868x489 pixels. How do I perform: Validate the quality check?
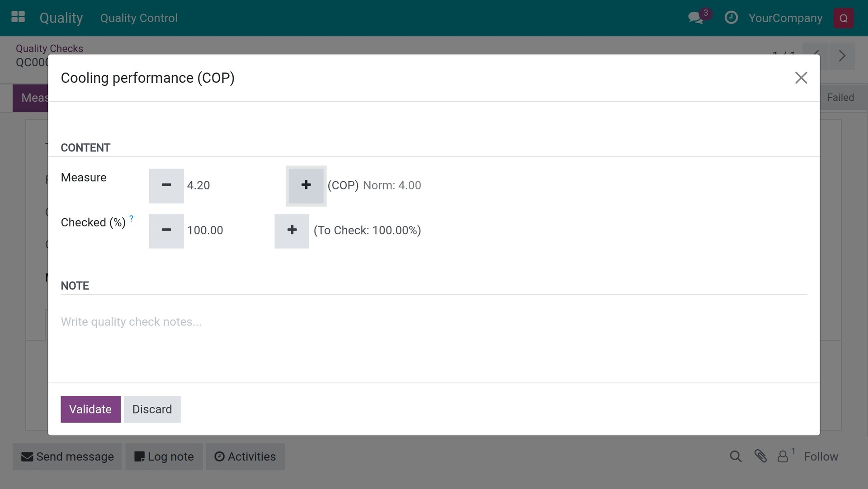point(90,409)
